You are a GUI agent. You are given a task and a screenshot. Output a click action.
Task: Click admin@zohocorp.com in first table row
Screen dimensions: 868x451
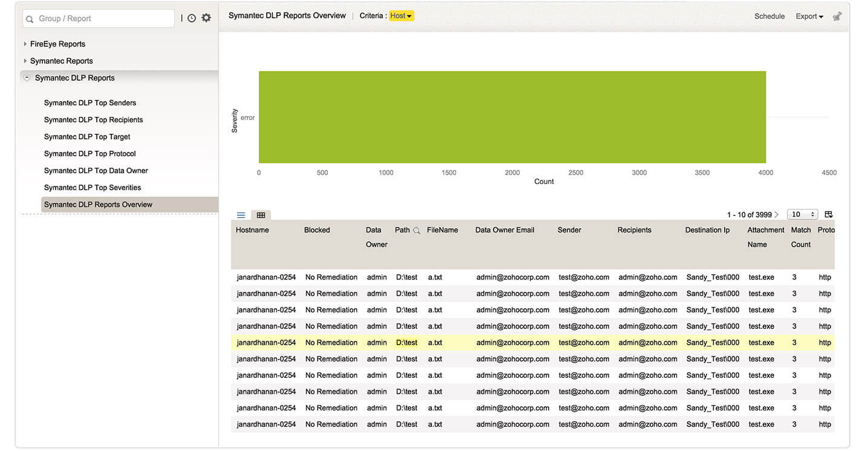513,277
